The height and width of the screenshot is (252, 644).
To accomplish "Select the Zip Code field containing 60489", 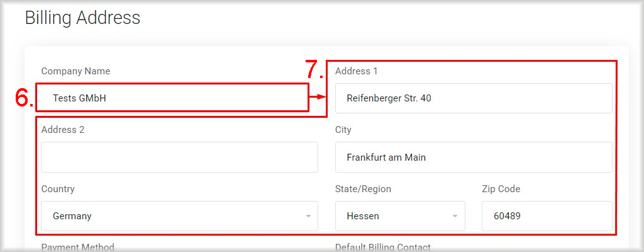I will tap(547, 215).
